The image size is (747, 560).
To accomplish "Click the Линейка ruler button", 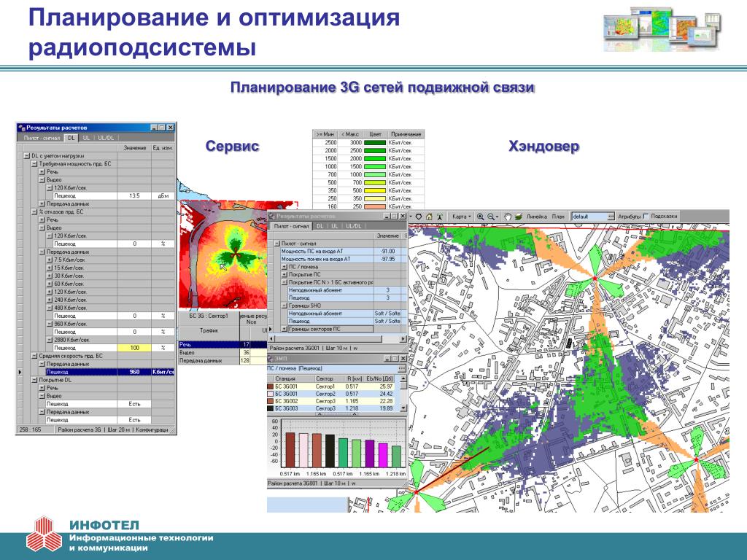I will [x=537, y=217].
